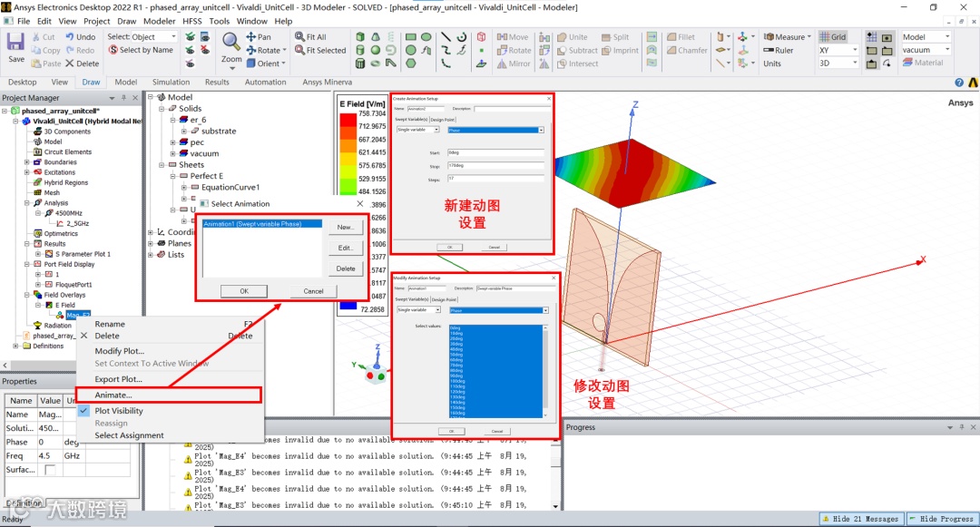Select the Draw box tool

pyautogui.click(x=360, y=37)
